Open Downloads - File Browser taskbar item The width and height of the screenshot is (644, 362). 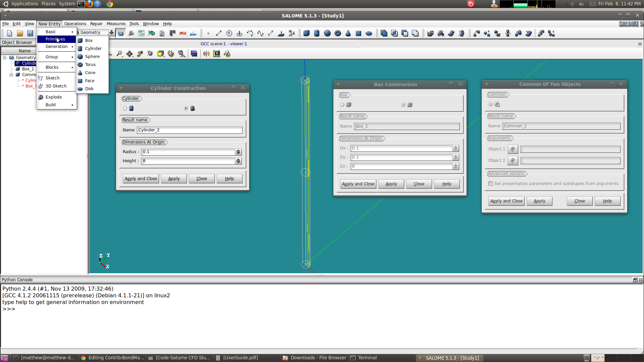click(x=315, y=358)
